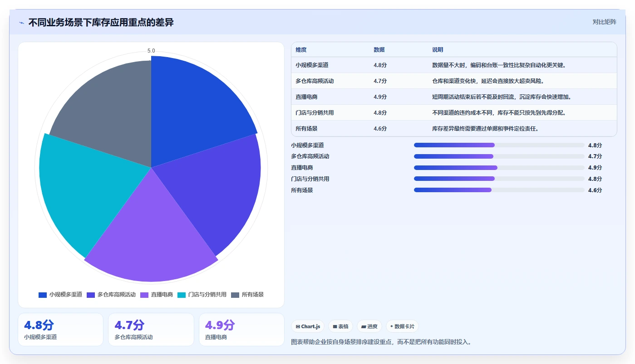The width and height of the screenshot is (635, 364).
Task: Click the 维度 column header
Action: coord(301,50)
